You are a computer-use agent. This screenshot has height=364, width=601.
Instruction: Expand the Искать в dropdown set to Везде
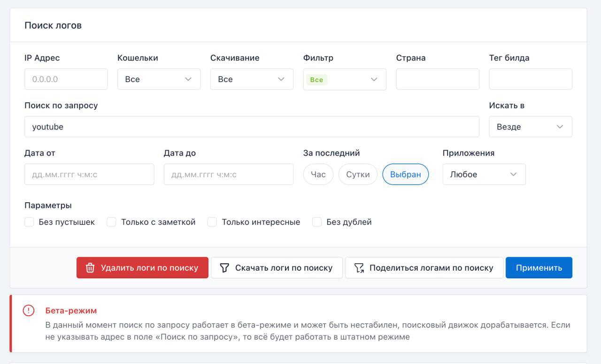530,127
